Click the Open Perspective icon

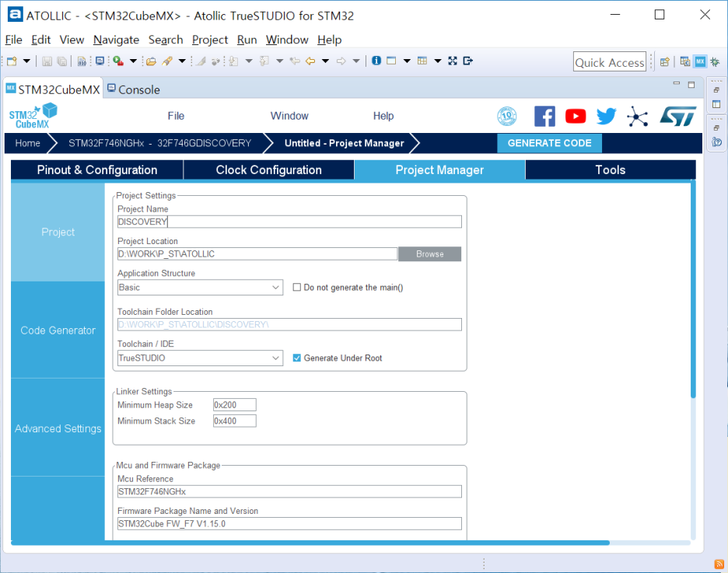665,61
